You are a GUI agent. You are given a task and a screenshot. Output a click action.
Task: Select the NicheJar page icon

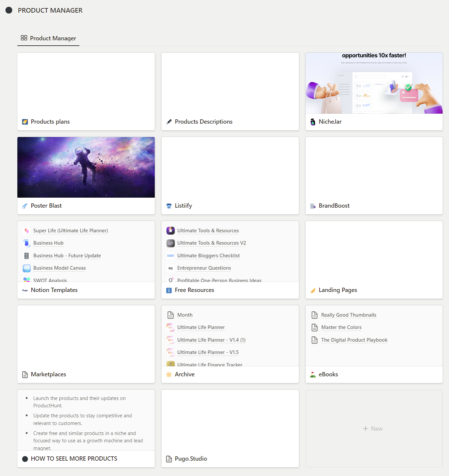(x=313, y=122)
